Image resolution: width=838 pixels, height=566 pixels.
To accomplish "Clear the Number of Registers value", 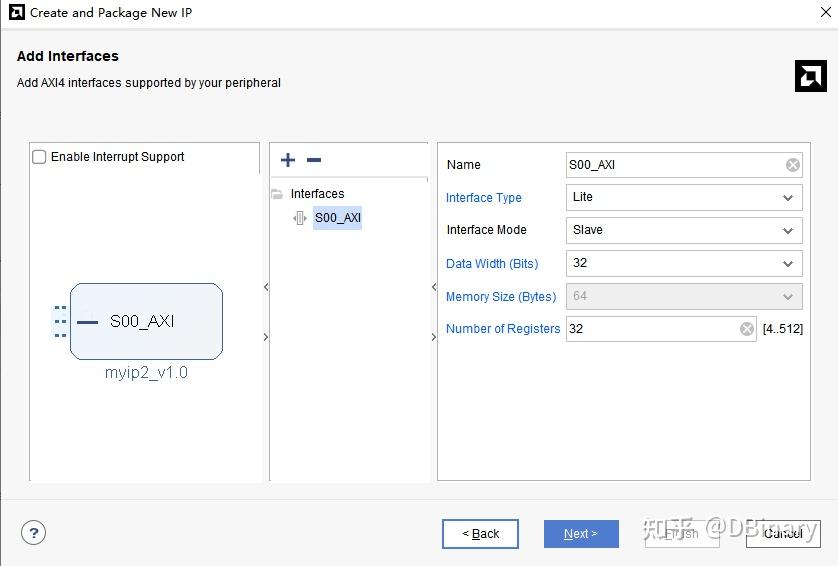I will pos(747,329).
